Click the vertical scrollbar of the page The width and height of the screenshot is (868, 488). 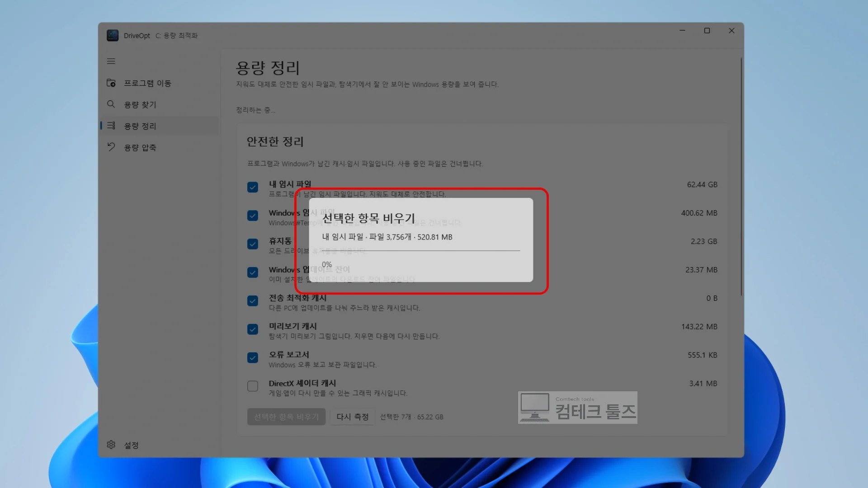pos(741,177)
